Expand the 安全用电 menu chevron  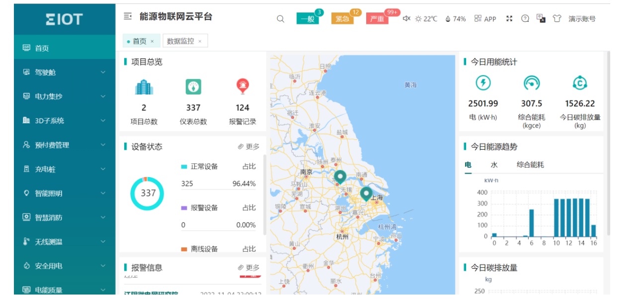(x=103, y=266)
